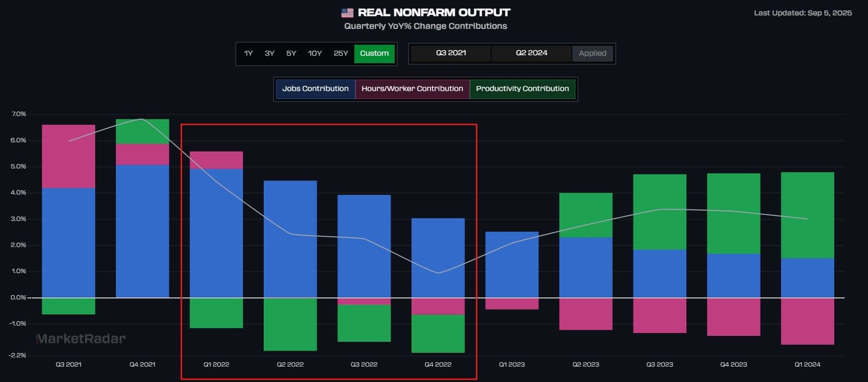Click the pink Q3 2021 hours bar segment
Screen dimensions: 868x382
(x=69, y=156)
